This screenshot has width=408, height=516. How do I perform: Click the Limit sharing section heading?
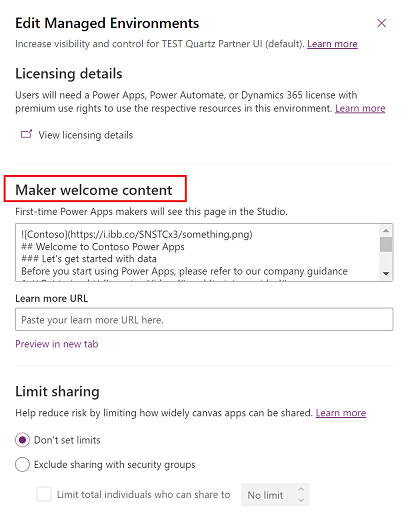[57, 391]
